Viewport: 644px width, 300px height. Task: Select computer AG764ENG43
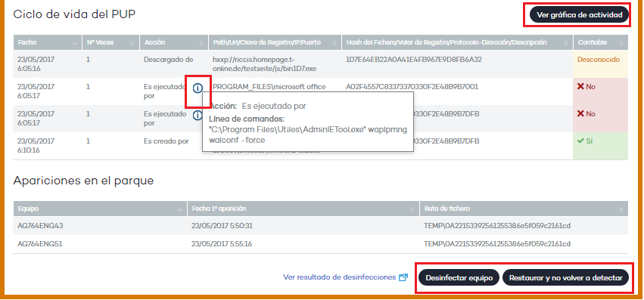click(40, 226)
